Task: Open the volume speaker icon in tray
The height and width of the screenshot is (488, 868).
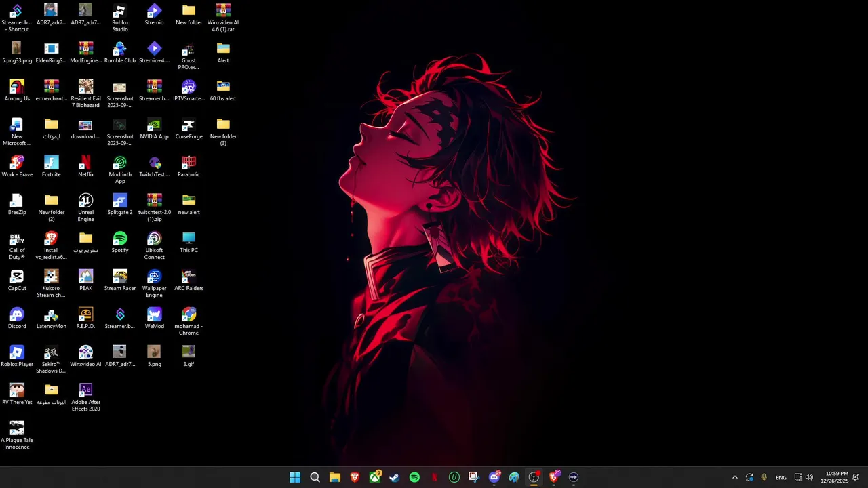Action: (x=809, y=478)
